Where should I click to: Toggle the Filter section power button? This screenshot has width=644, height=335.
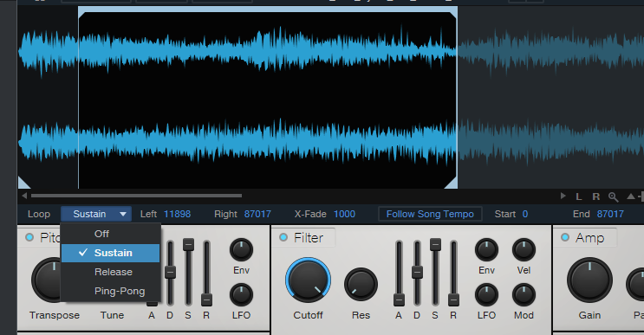coord(283,237)
